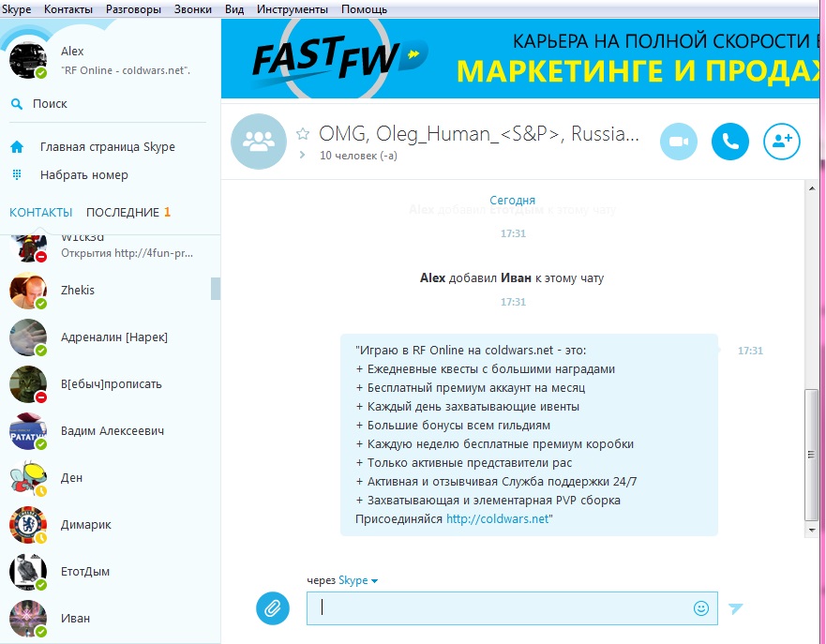Screen dimensions: 826x644
Task: Click the group avatar icon
Action: point(259,142)
